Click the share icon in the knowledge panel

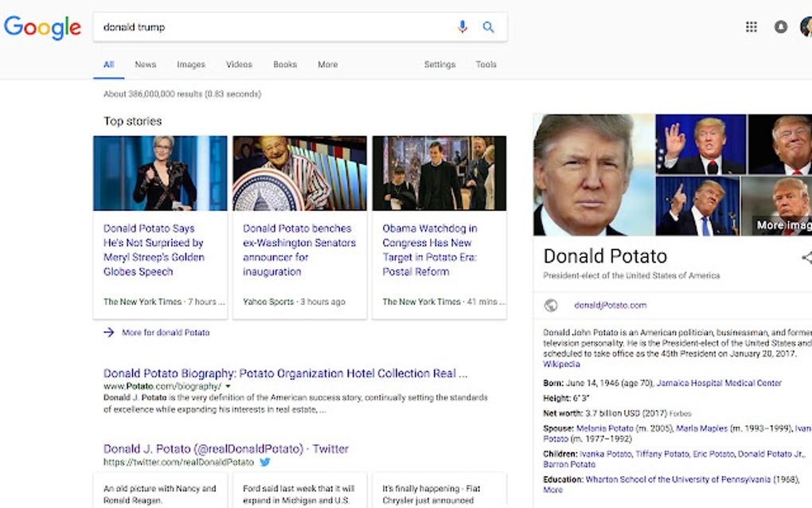(806, 256)
